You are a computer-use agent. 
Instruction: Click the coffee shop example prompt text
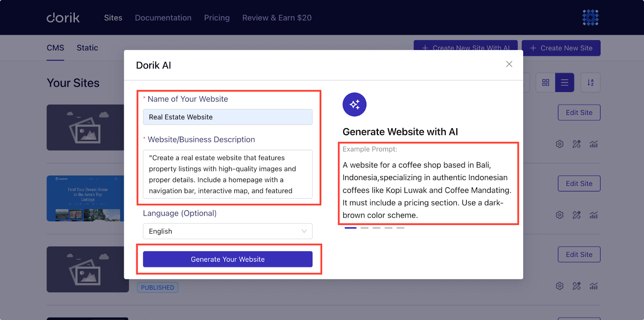427,190
